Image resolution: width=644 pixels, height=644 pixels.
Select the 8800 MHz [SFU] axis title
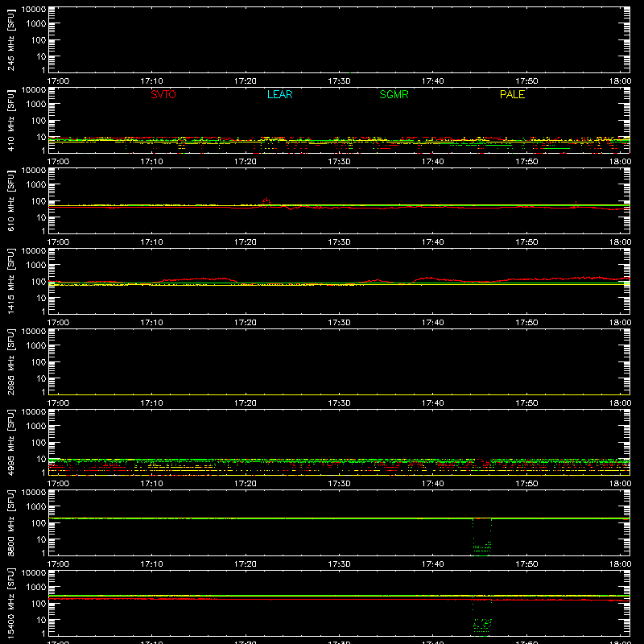(11, 522)
